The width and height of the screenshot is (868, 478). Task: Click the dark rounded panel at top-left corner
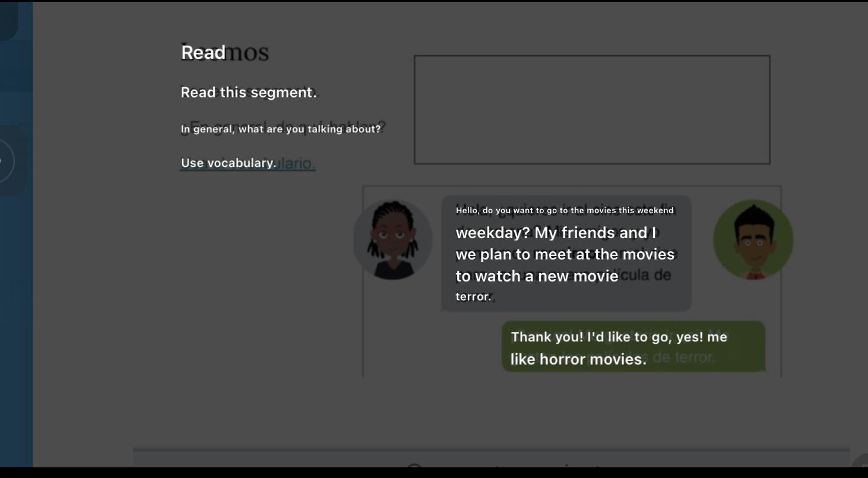click(9, 20)
